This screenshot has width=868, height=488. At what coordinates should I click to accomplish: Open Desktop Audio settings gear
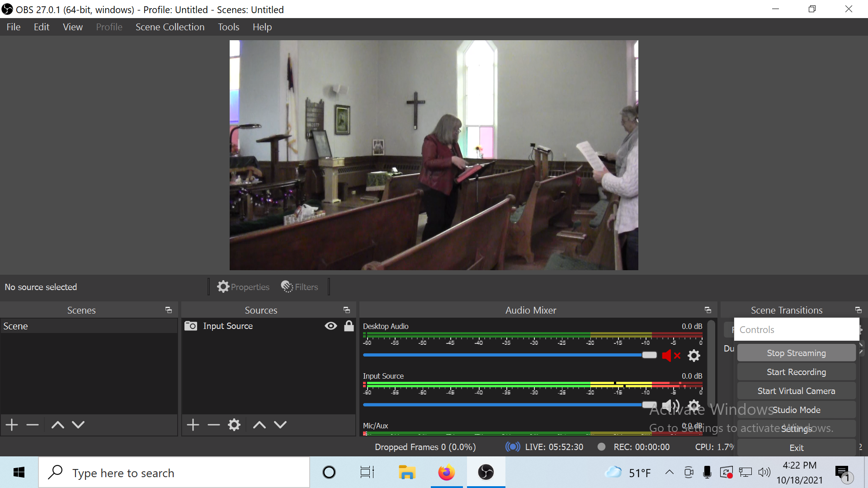point(694,356)
